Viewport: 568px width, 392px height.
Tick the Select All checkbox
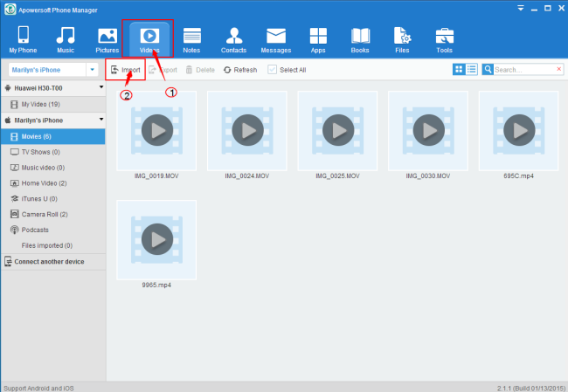coord(272,70)
